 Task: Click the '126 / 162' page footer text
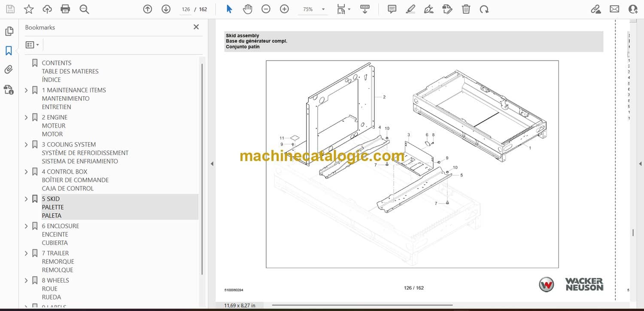click(414, 288)
